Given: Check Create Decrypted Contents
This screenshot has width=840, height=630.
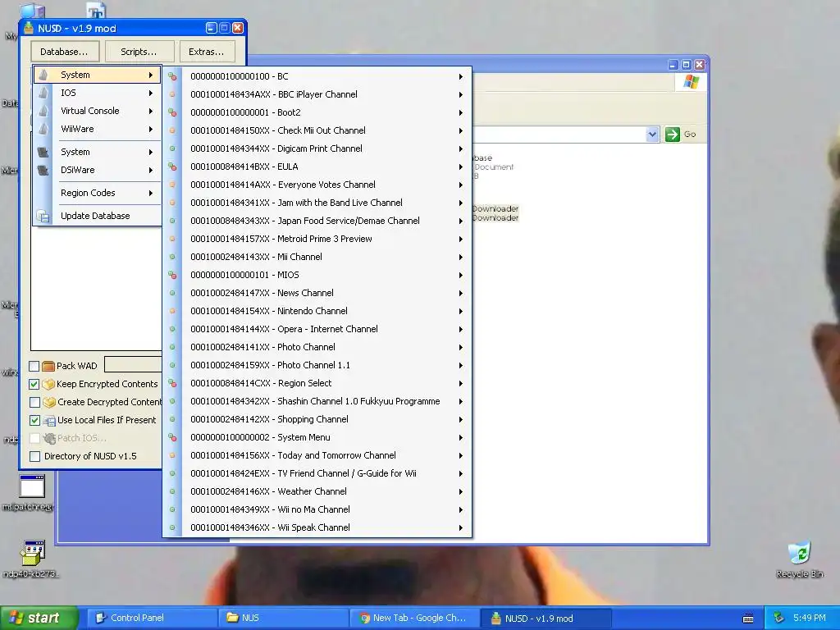Looking at the screenshot, I should pos(34,402).
